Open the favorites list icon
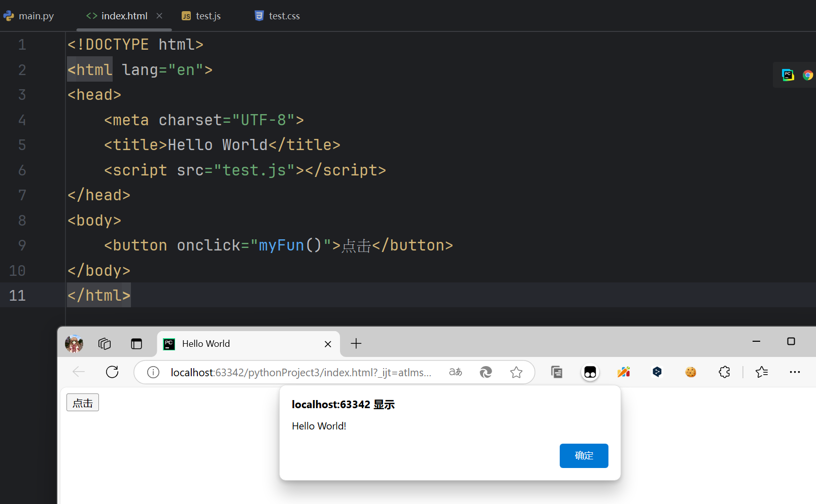Viewport: 816px width, 504px height. click(762, 372)
